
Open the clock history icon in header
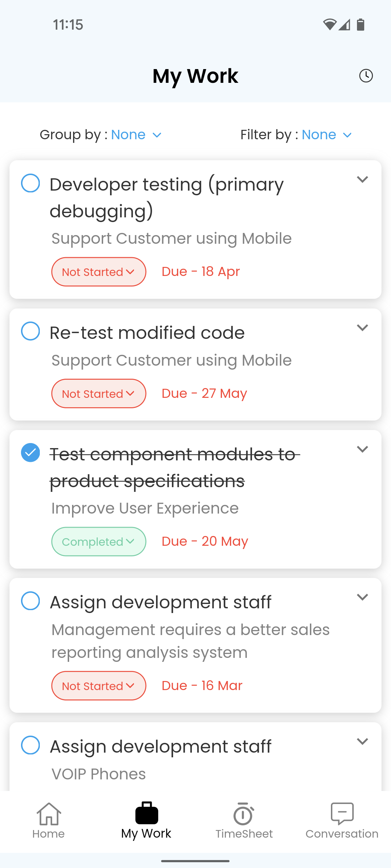(366, 76)
